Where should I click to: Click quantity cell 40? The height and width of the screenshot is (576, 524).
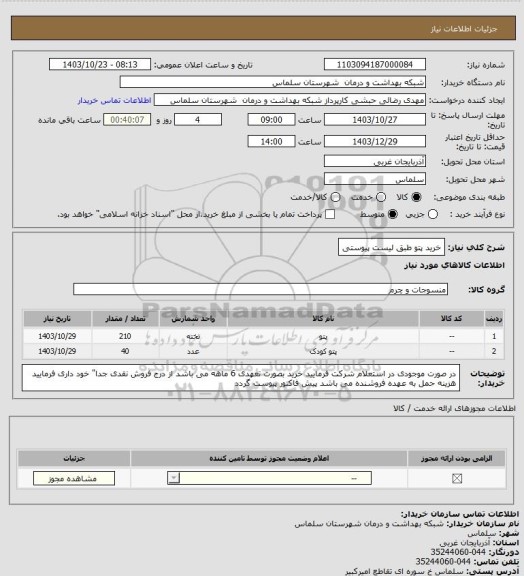125,351
